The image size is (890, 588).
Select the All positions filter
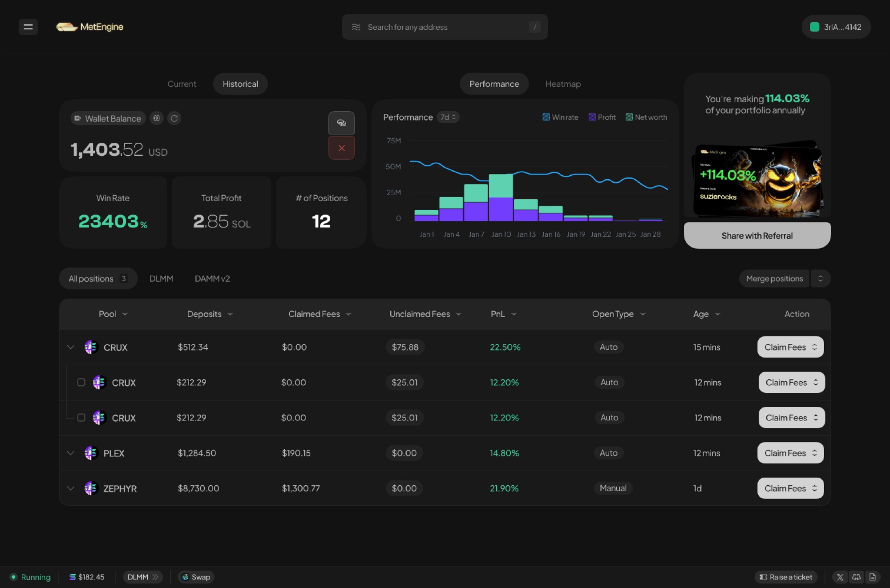pos(98,278)
